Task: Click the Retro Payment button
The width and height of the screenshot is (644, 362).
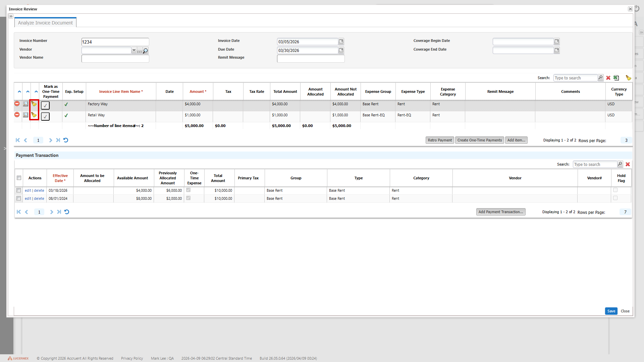Action: (x=440, y=140)
